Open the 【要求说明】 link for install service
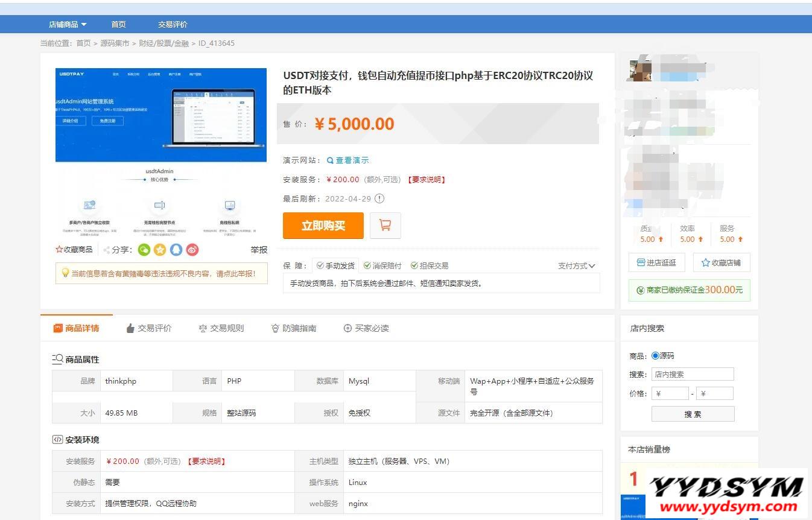Image resolution: width=812 pixels, height=520 pixels. 426,179
